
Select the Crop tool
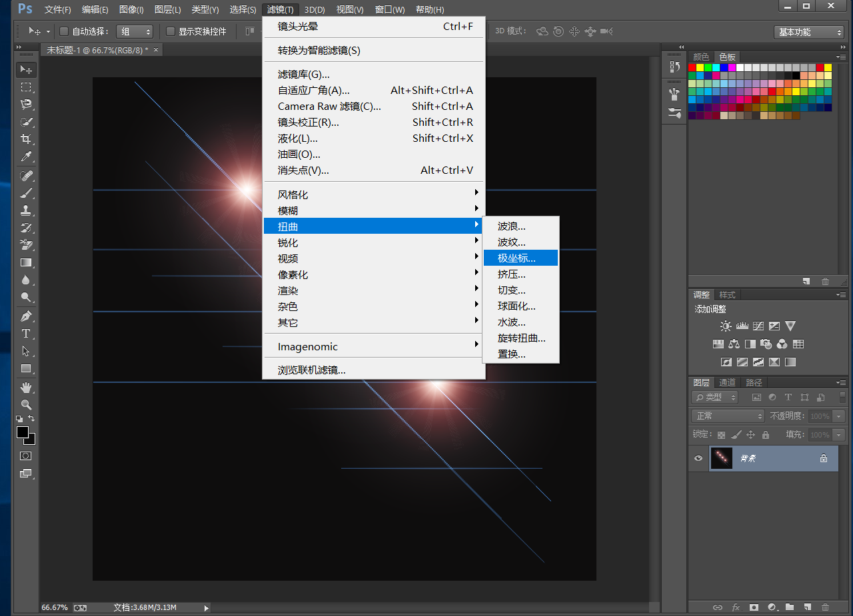click(26, 139)
